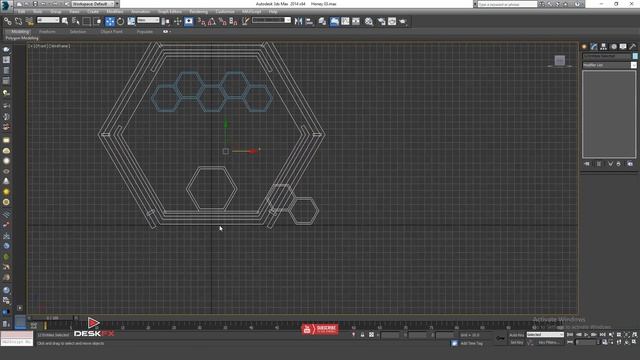Click the Pin Stack button
Image resolution: width=640 pixels, height=360 pixels.
pyautogui.click(x=587, y=164)
